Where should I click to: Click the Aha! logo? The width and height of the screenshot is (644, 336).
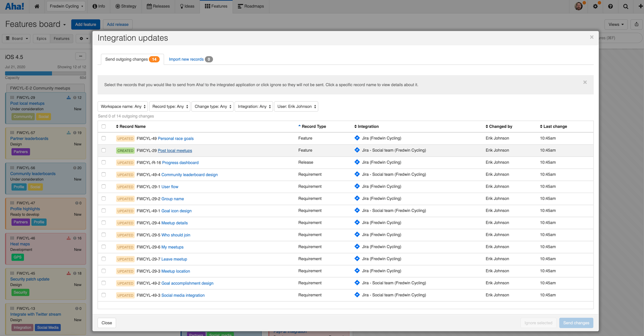tap(14, 6)
